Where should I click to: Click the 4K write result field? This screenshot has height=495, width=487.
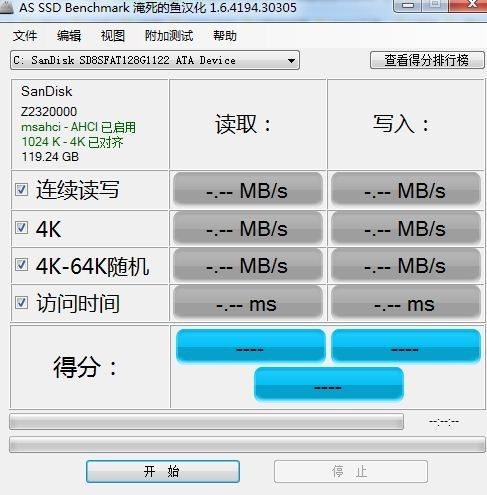[x=406, y=228]
